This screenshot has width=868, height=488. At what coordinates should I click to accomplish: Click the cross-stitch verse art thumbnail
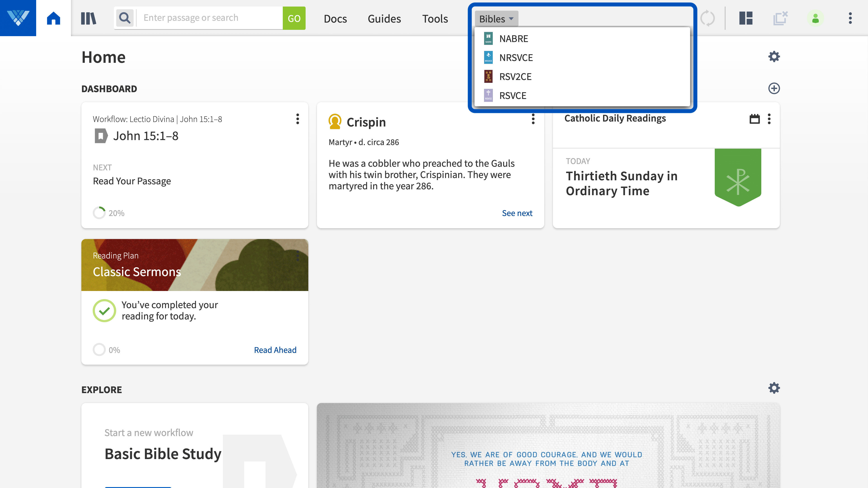548,445
